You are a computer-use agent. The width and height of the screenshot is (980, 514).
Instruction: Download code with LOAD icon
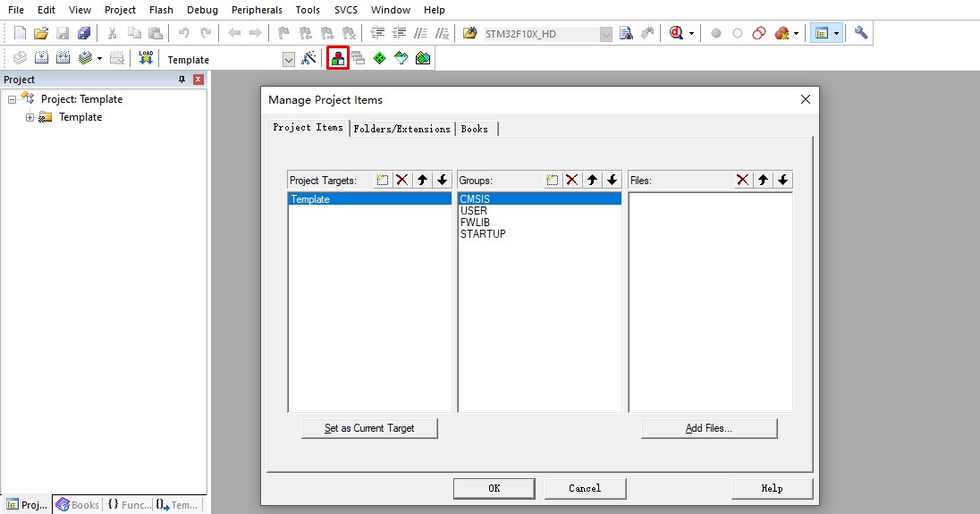[x=146, y=58]
